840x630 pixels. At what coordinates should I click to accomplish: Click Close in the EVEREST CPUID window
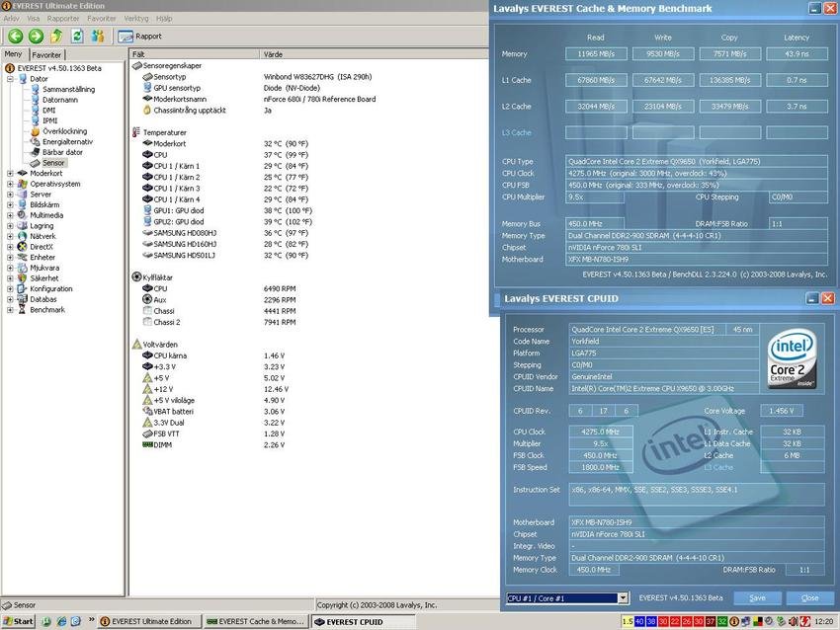coord(809,597)
